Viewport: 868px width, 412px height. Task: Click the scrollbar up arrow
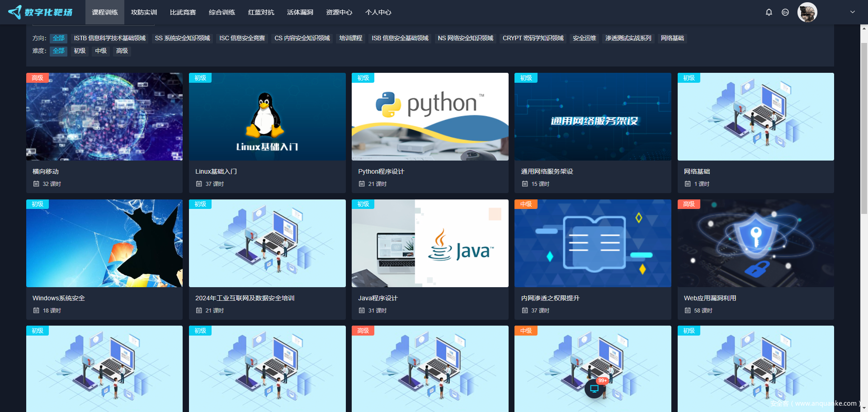[864, 28]
